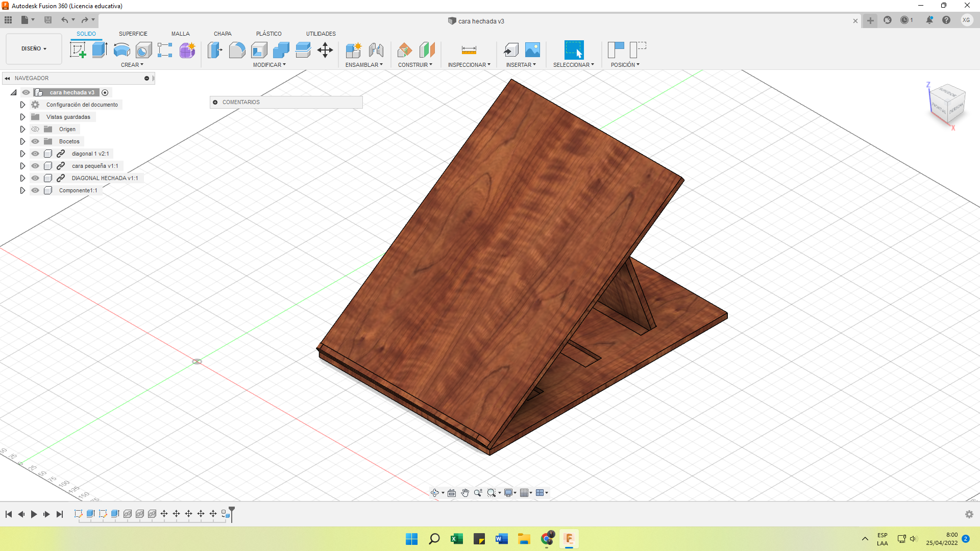Open the DISEÑO workspace dropdown
Screen dimensions: 980x551
click(x=34, y=48)
